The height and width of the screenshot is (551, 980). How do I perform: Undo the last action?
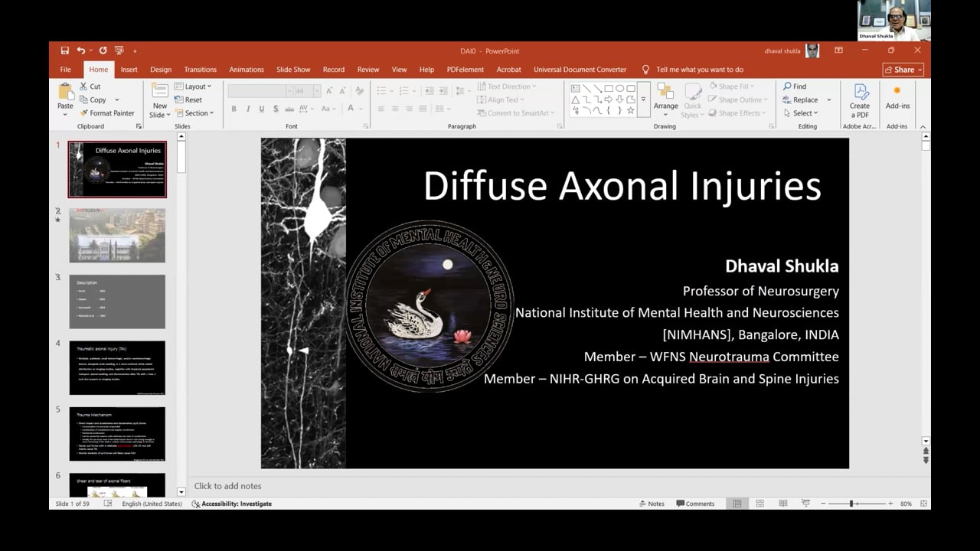[80, 51]
